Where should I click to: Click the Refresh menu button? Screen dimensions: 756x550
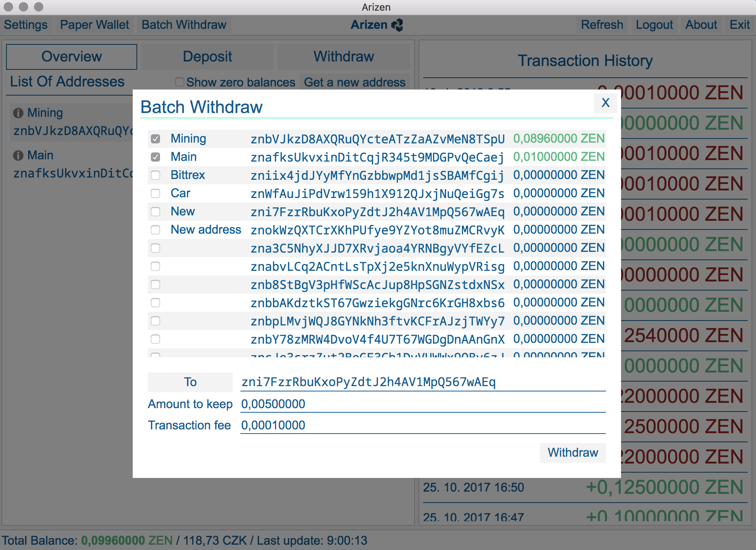click(602, 25)
